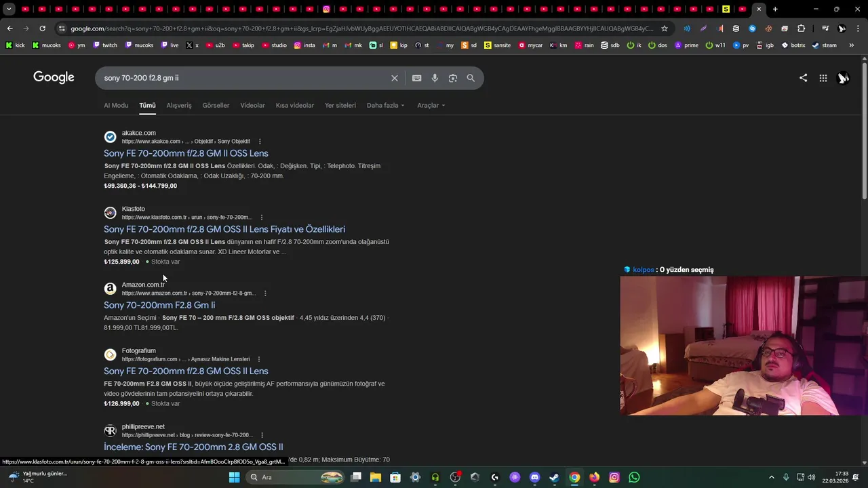Open the three-dot menu for Klasfoto result
This screenshot has height=488, width=868.
pos(261,218)
